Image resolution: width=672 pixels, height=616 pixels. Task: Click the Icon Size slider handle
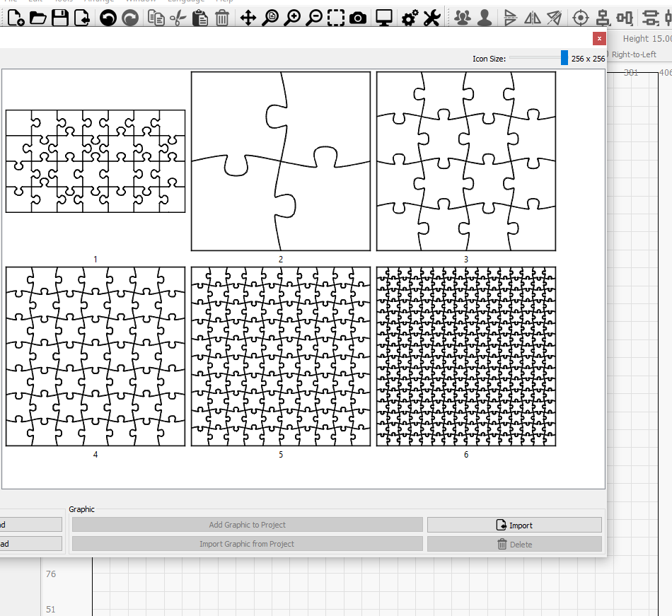[x=564, y=58]
